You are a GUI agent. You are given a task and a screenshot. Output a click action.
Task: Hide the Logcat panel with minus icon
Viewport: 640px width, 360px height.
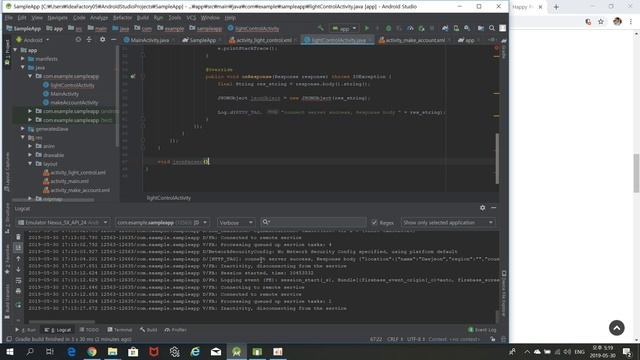point(493,208)
